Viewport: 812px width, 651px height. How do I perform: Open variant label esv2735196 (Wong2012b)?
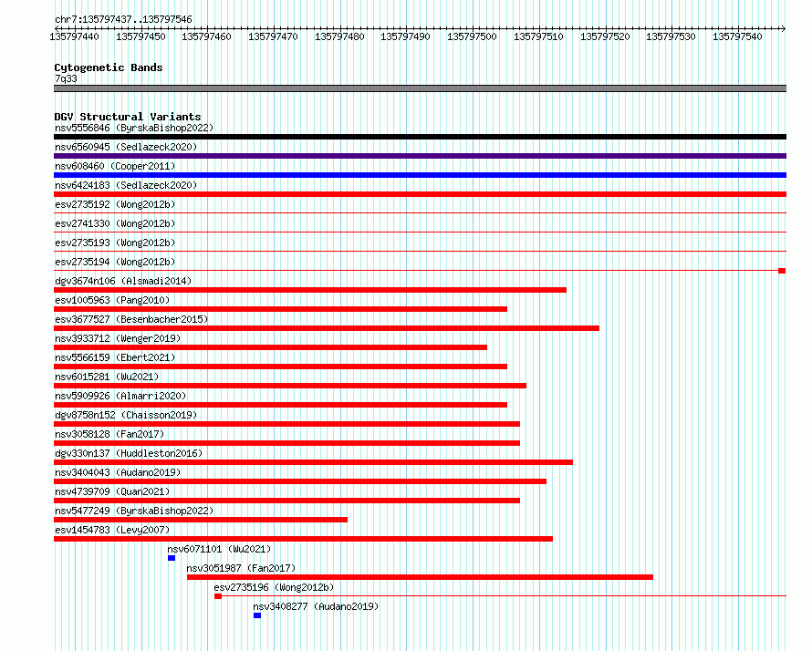274,587
